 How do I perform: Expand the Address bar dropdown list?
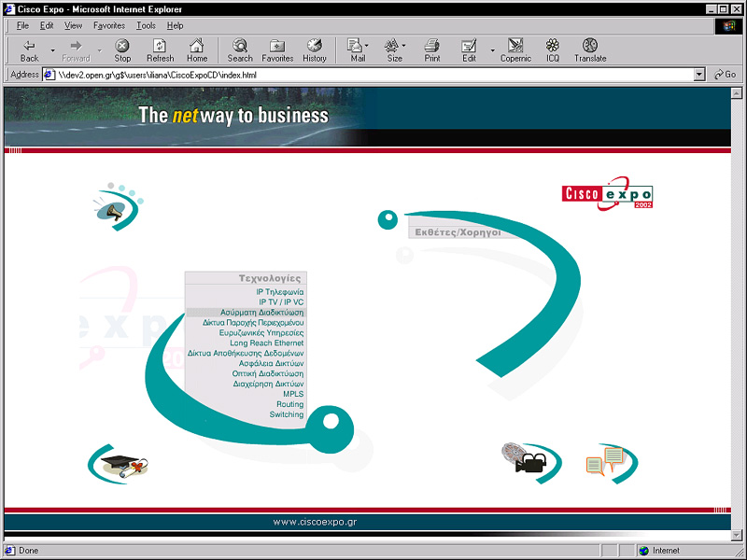(x=699, y=75)
